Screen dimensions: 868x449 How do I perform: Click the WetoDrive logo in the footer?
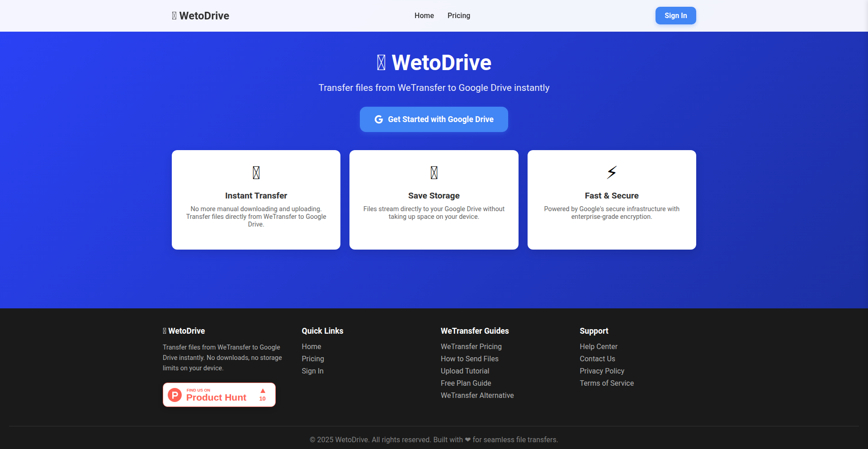click(184, 331)
